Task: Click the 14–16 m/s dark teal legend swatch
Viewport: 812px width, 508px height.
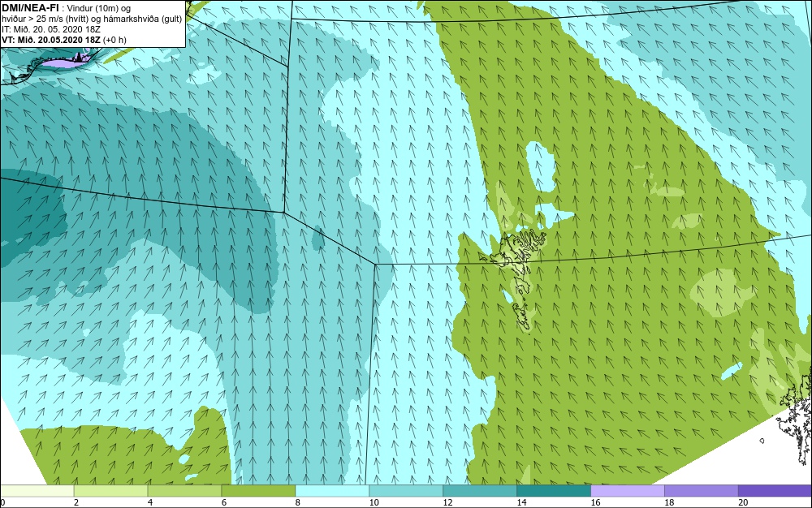Action: click(554, 490)
